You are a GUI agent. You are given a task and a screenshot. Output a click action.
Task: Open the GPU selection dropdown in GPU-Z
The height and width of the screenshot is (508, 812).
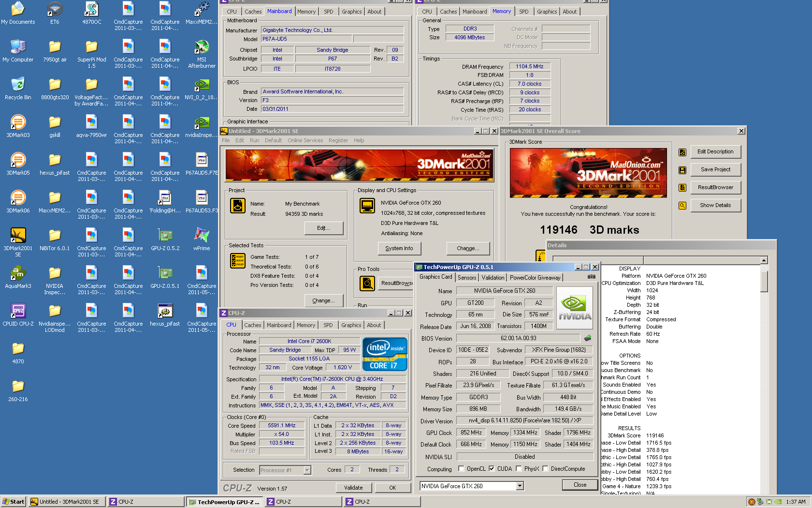[x=520, y=486]
